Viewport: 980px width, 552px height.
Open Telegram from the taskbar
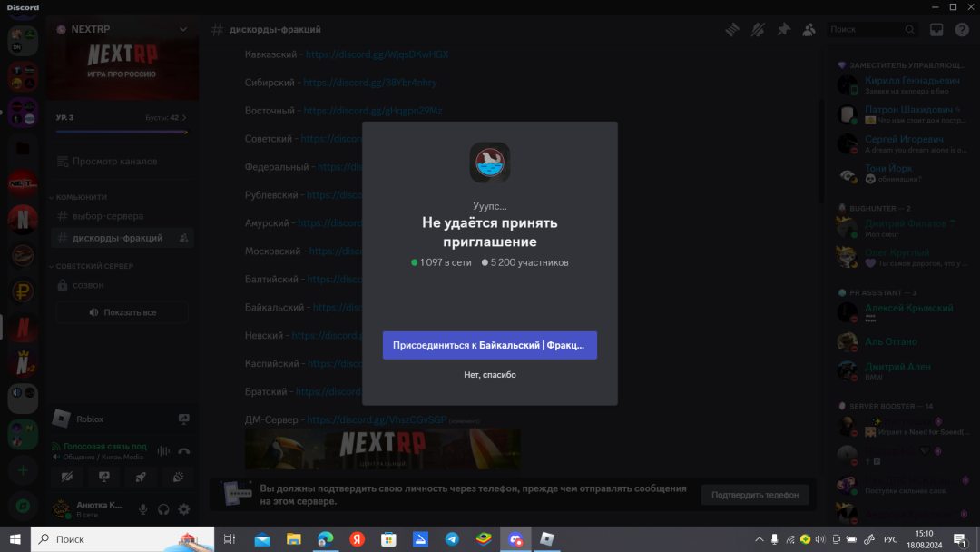pyautogui.click(x=452, y=539)
